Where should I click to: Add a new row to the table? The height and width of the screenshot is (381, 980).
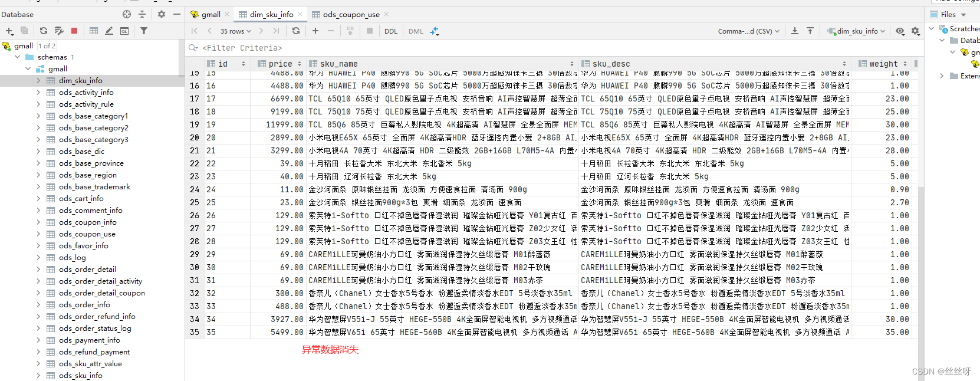point(315,31)
